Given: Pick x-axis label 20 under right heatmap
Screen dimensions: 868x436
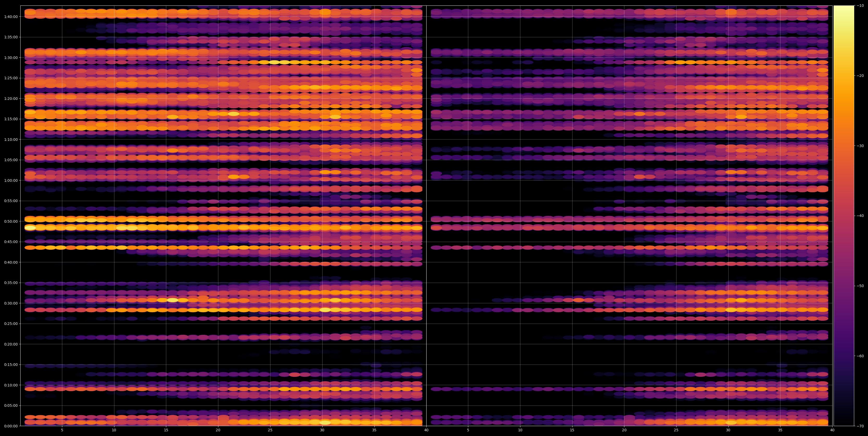Looking at the screenshot, I should pyautogui.click(x=624, y=430).
